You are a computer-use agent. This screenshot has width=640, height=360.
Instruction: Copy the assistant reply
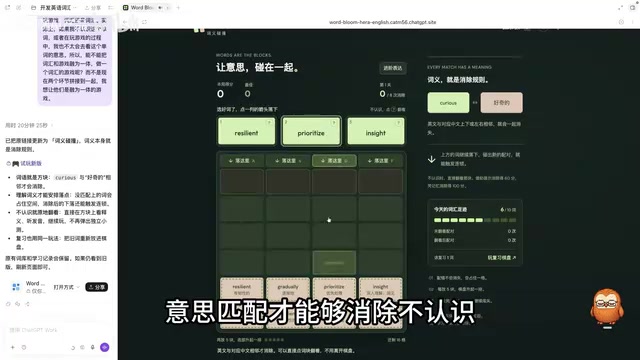click(8, 304)
